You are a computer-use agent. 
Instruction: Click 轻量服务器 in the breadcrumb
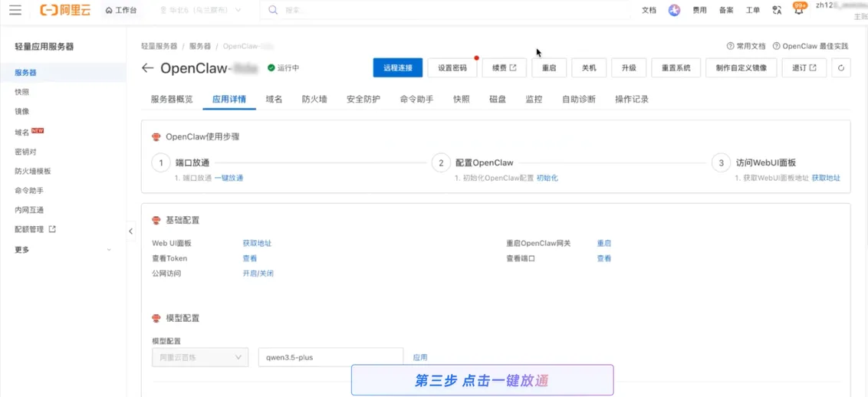point(159,46)
